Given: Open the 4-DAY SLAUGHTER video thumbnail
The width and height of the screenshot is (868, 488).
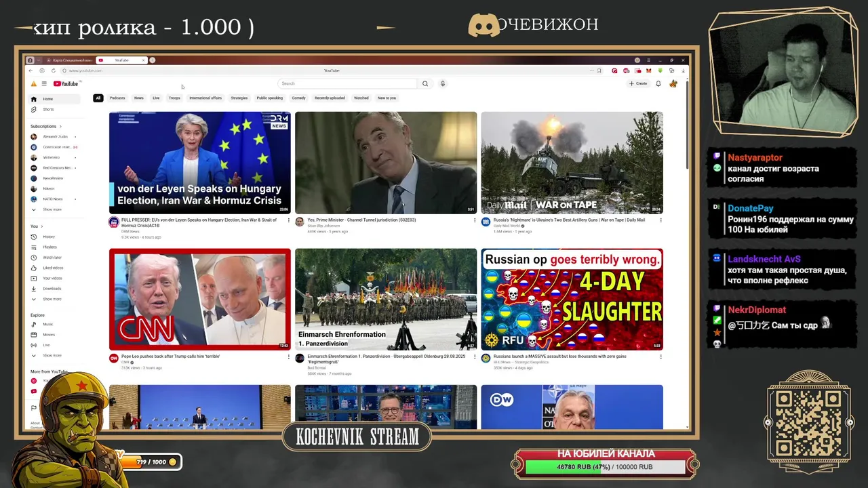Looking at the screenshot, I should click(x=572, y=299).
